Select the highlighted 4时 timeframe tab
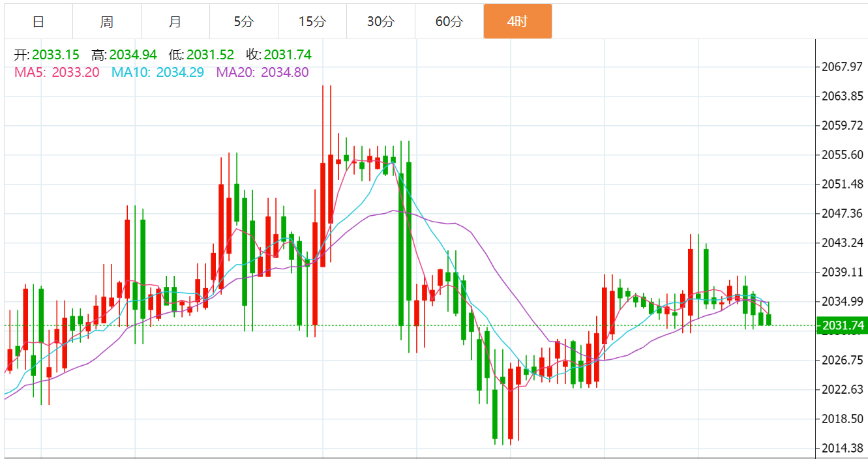This screenshot has width=868, height=459. pos(518,22)
